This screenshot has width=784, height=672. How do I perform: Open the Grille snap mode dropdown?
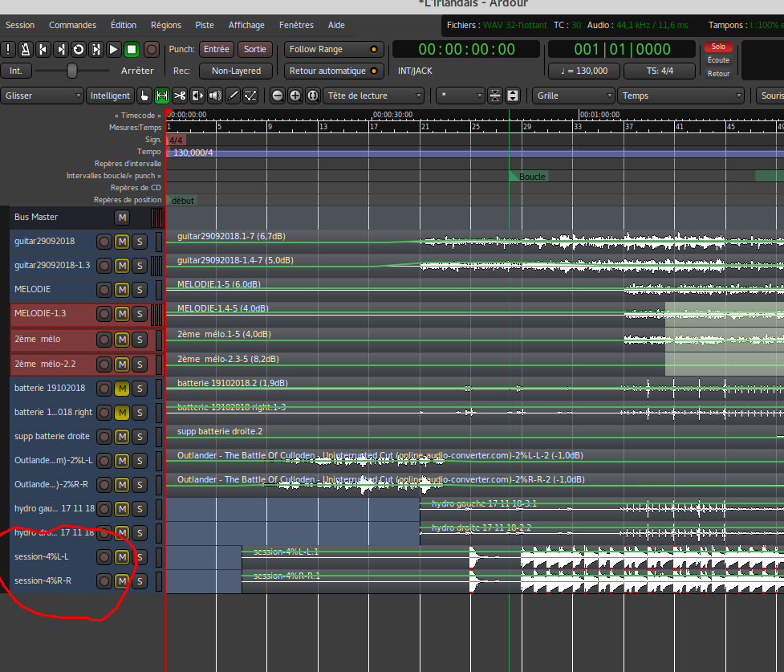[x=573, y=96]
